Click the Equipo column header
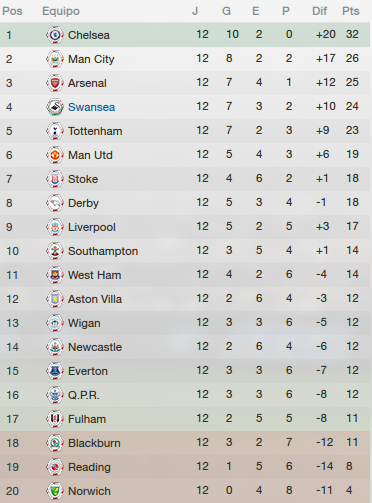The width and height of the screenshot is (372, 503). click(x=61, y=11)
